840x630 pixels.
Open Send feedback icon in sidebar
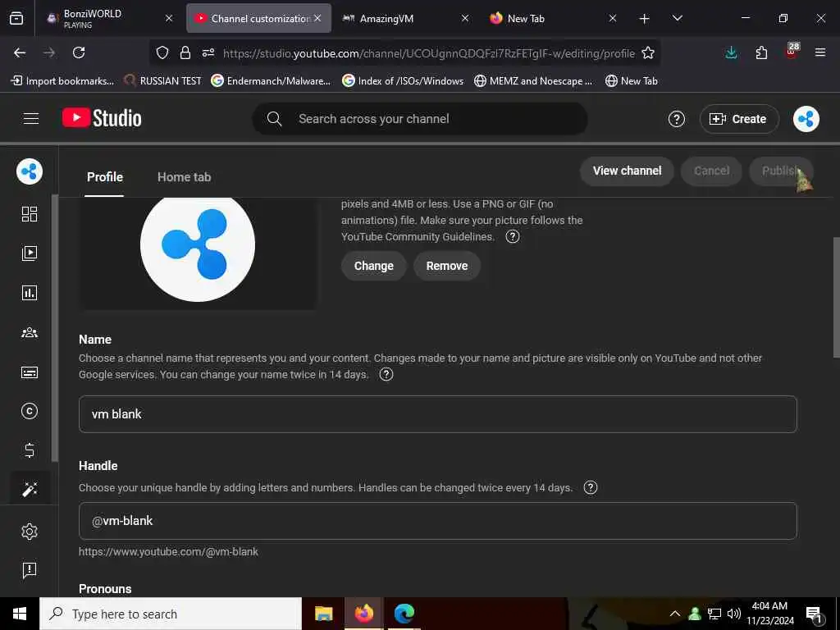pyautogui.click(x=30, y=571)
